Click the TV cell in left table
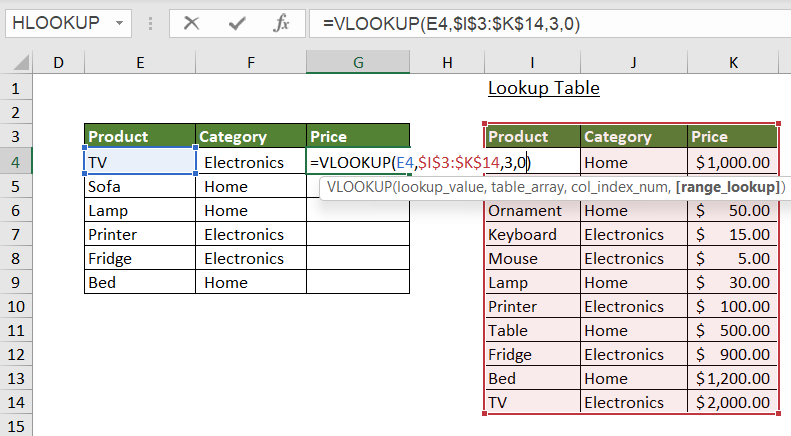791x436 pixels. [x=140, y=162]
